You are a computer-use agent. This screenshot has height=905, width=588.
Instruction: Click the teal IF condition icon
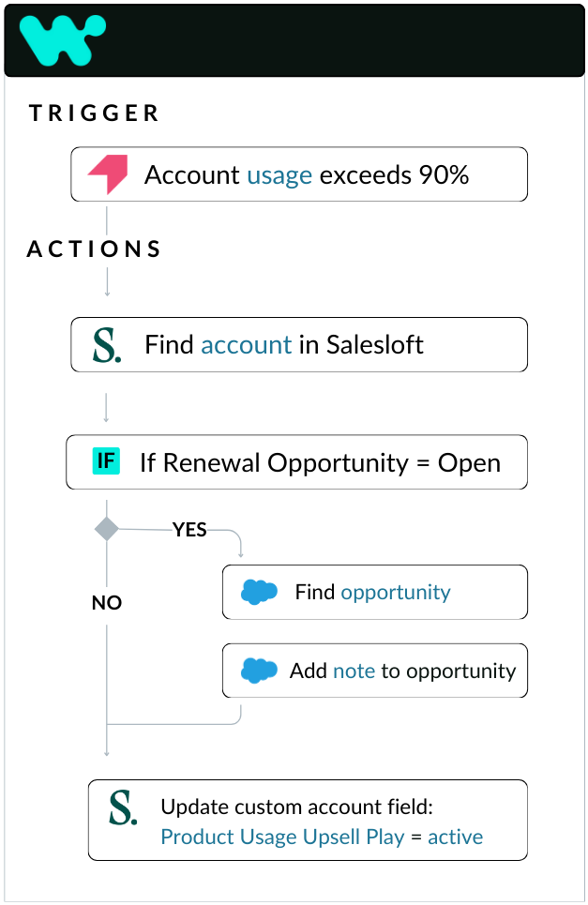(107, 461)
